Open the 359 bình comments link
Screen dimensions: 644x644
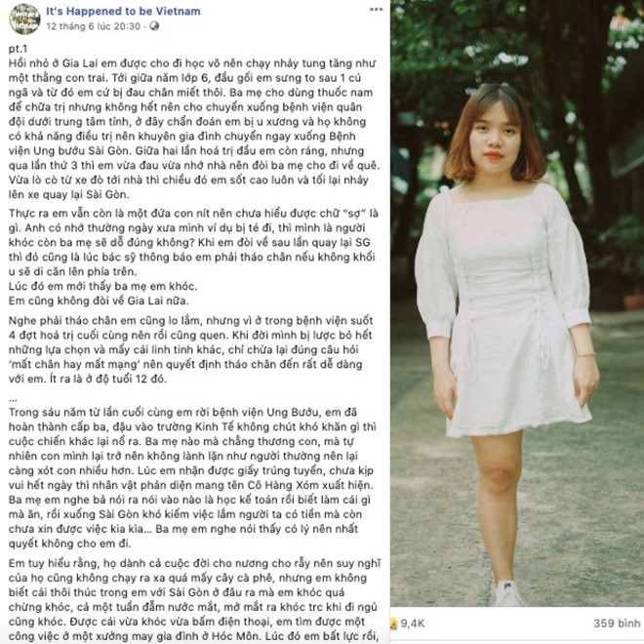click(x=616, y=624)
